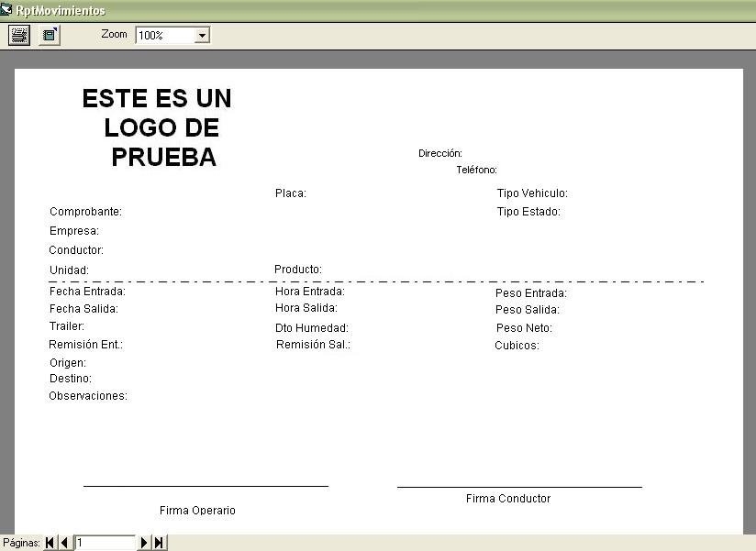The width and height of the screenshot is (756, 551).
Task: Click the page number input field
Action: pyautogui.click(x=106, y=543)
